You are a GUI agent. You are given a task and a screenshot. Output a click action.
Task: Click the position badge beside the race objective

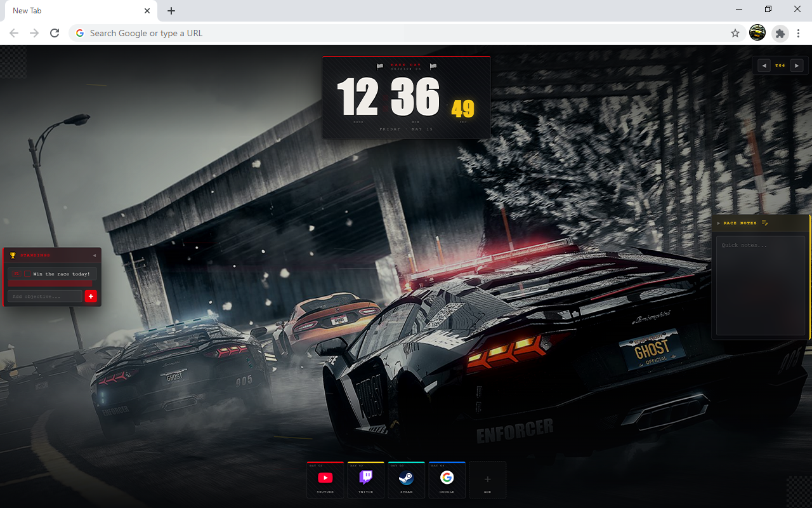[x=16, y=274]
